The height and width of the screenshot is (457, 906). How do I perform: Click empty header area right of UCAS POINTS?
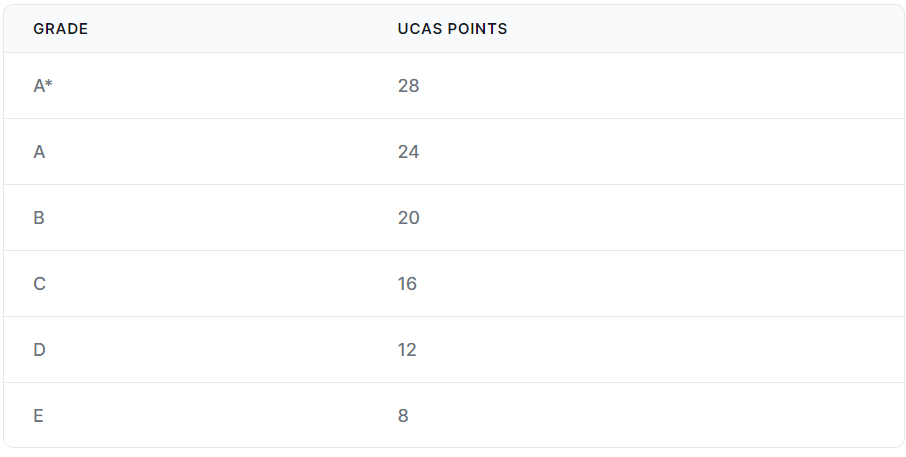coord(705,29)
